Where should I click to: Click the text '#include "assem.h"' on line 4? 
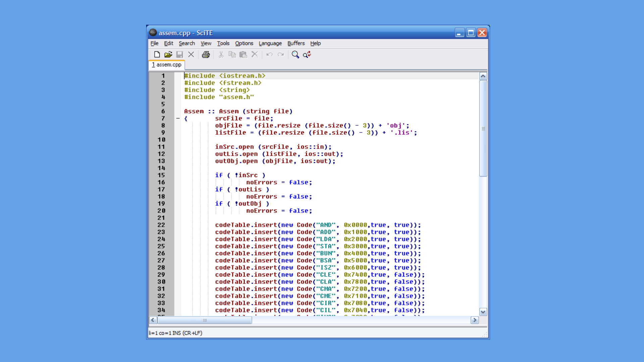(219, 97)
